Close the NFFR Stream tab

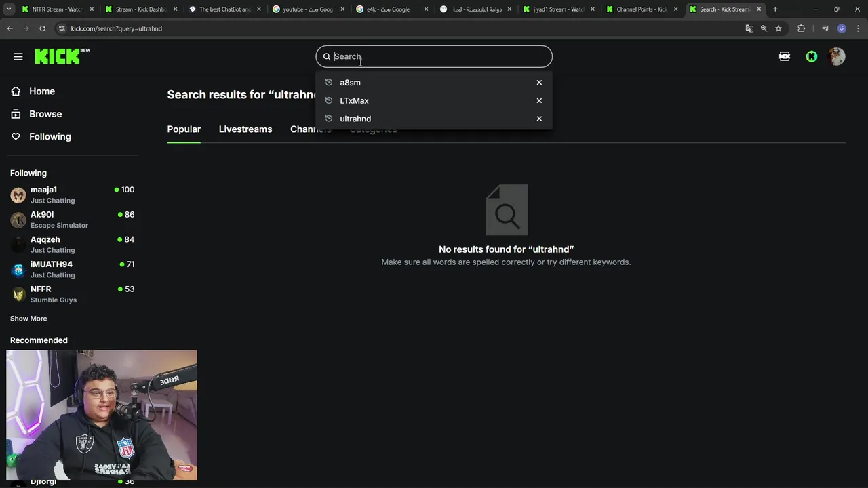(x=92, y=9)
